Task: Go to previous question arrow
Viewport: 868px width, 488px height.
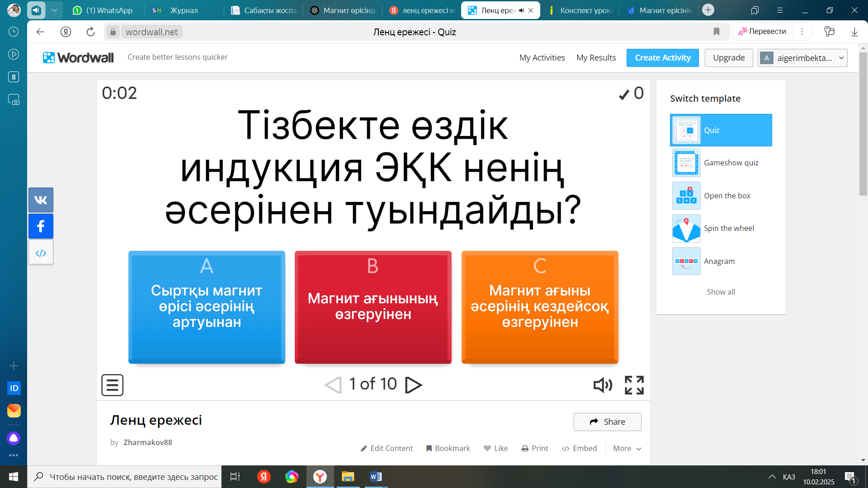Action: pyautogui.click(x=333, y=385)
